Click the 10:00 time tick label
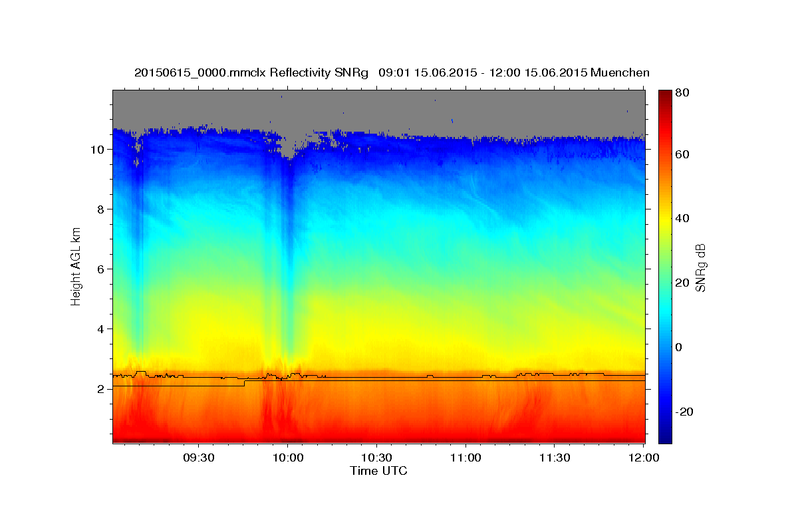This screenshot has width=798, height=532. point(287,458)
